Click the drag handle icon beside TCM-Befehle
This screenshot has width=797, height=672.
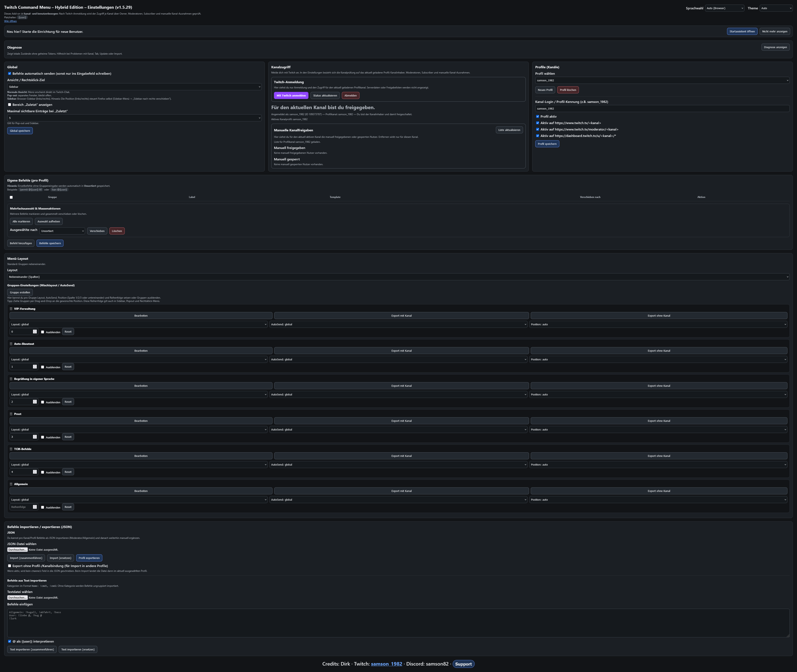pyautogui.click(x=11, y=449)
